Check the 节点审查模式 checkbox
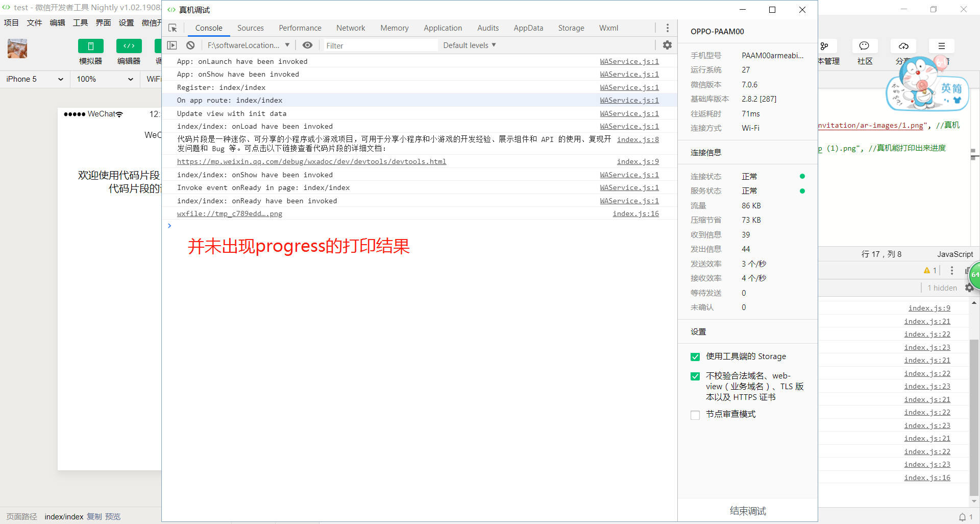Image resolution: width=980 pixels, height=524 pixels. click(695, 415)
